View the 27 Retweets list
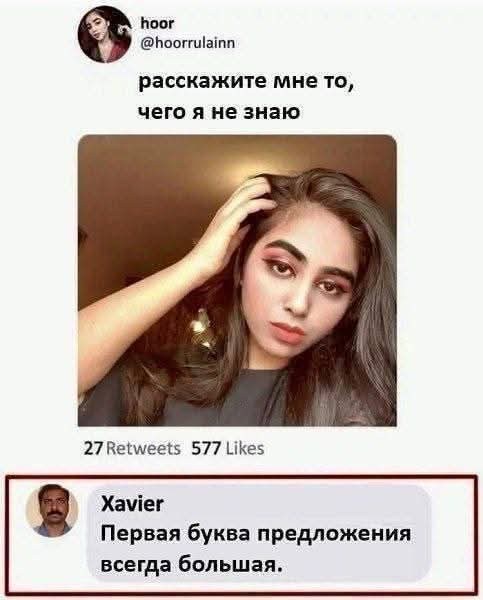Viewport: 483px width, 600px height. (x=132, y=448)
